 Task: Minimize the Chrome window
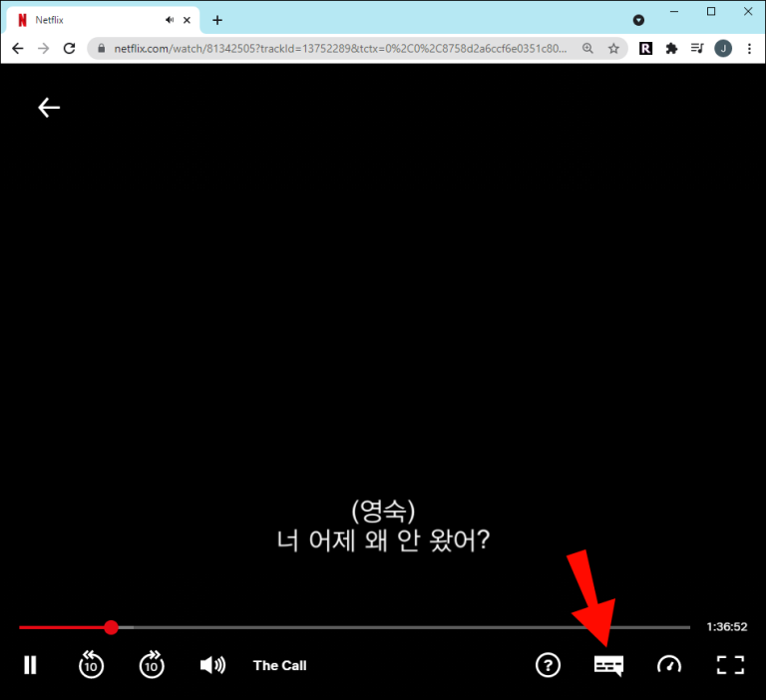pos(674,11)
